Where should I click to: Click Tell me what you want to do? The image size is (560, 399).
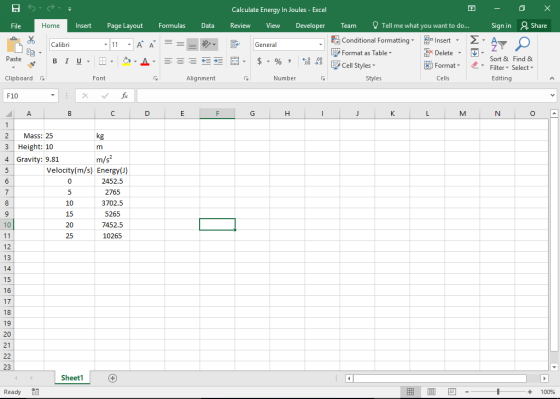click(x=421, y=26)
